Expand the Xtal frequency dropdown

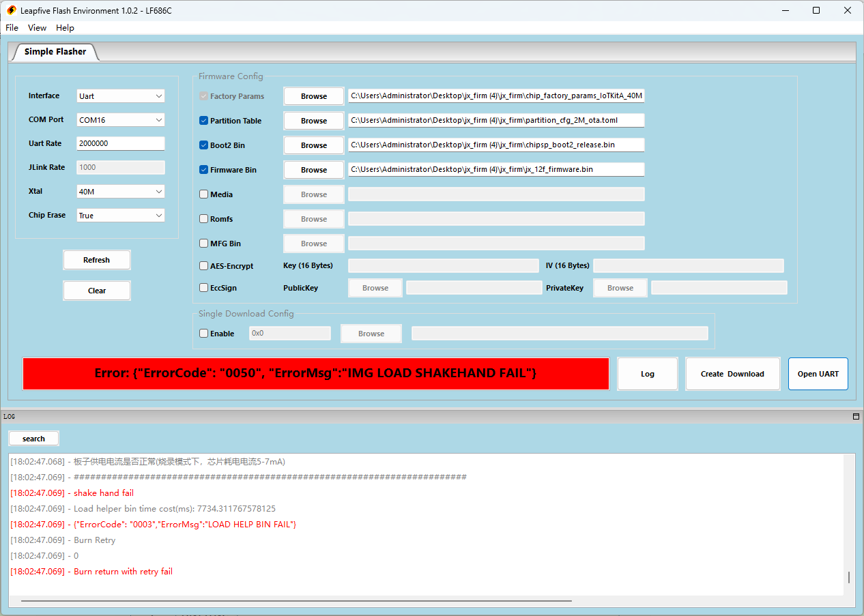point(121,192)
